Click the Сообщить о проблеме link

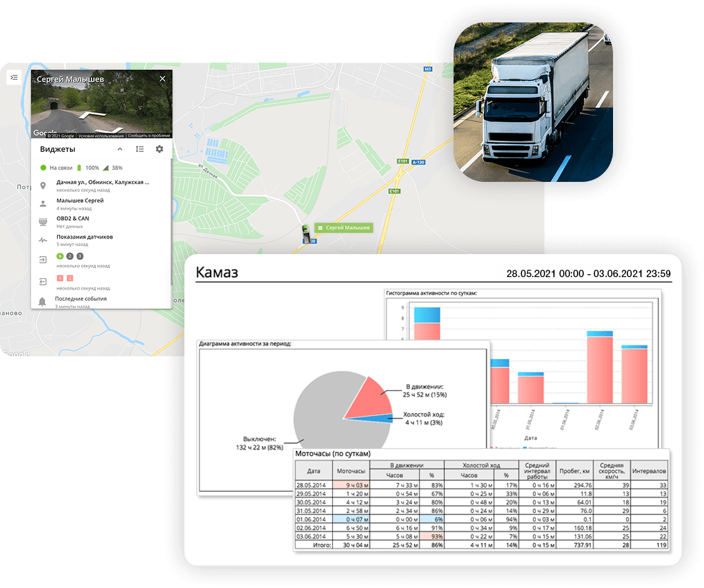tap(149, 135)
